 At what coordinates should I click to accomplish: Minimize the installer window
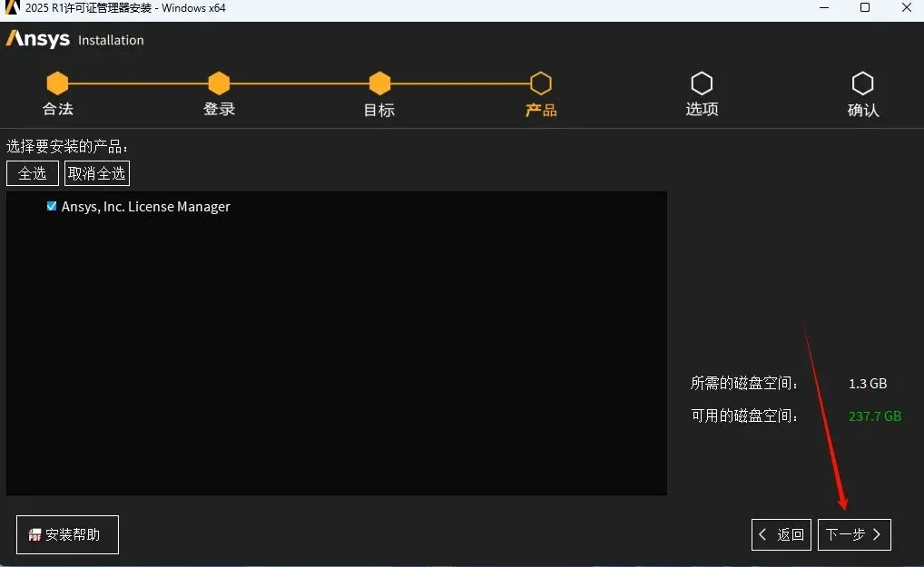(x=824, y=7)
